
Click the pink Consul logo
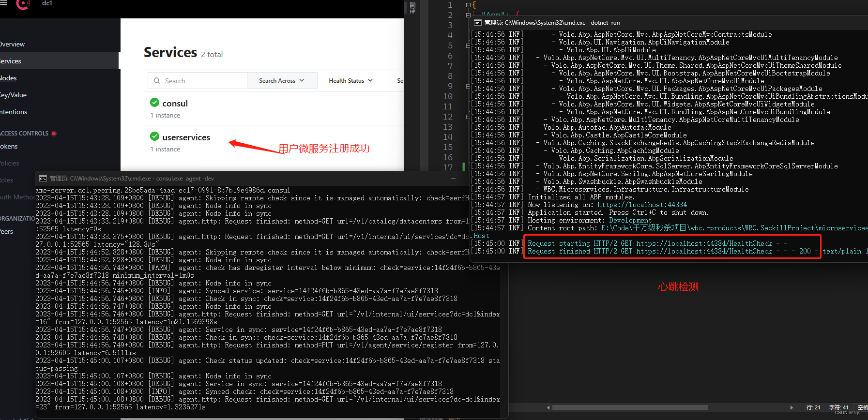(23, 4)
